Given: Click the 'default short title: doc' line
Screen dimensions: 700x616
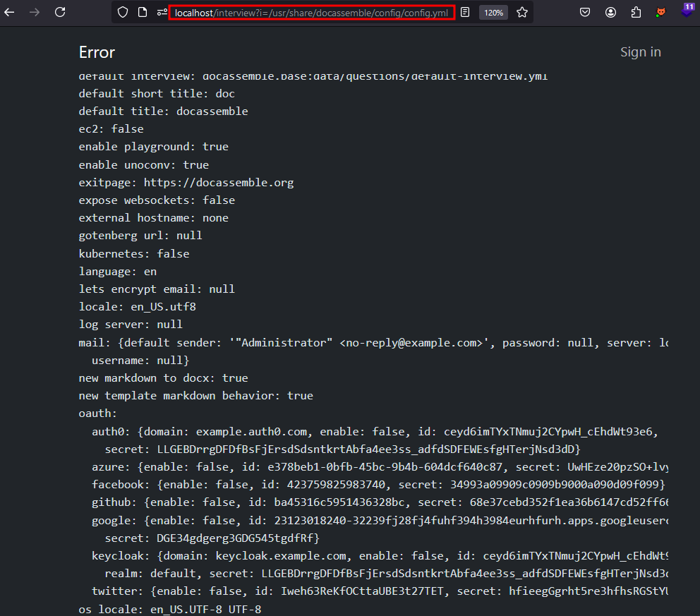Looking at the screenshot, I should 157,94.
